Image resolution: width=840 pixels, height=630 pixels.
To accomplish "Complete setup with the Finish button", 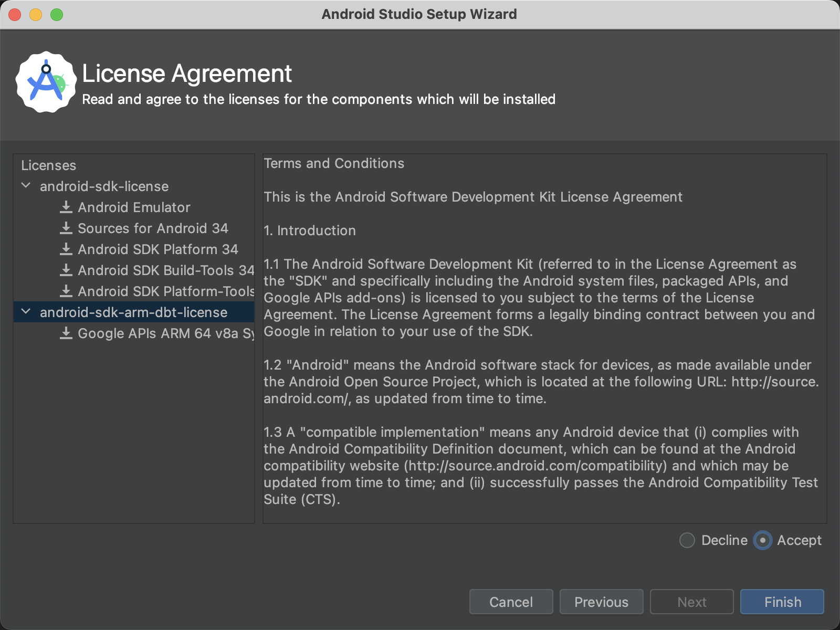I will click(x=782, y=602).
